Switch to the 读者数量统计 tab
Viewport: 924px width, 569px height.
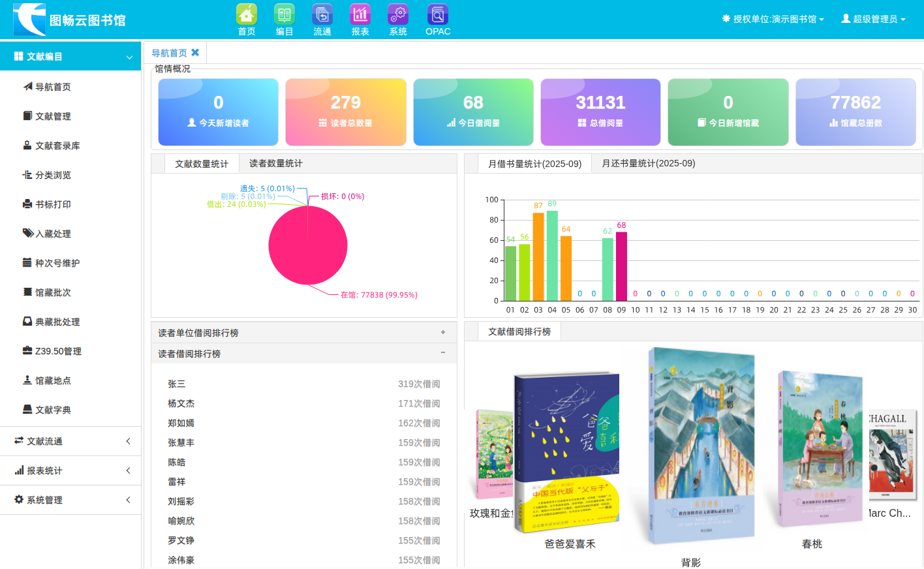pyautogui.click(x=275, y=164)
